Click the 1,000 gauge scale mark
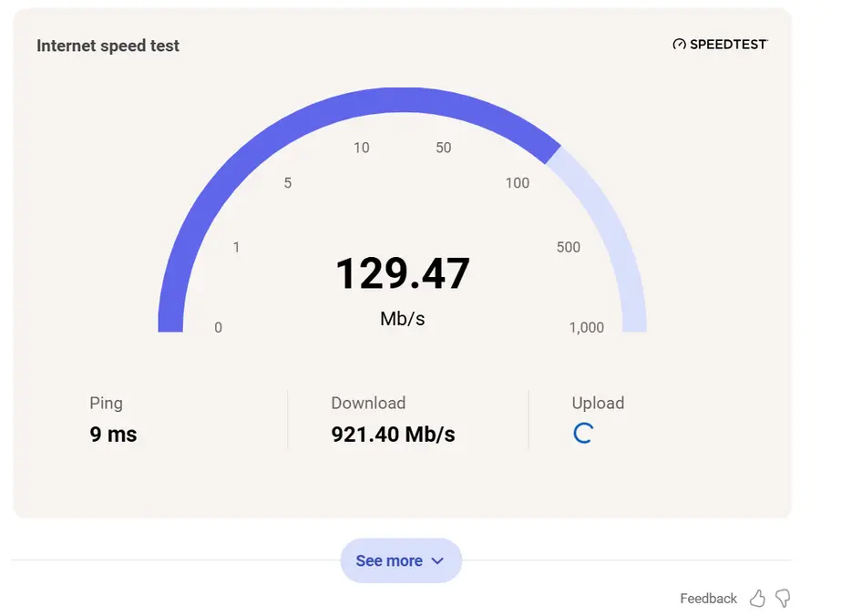 (x=587, y=328)
